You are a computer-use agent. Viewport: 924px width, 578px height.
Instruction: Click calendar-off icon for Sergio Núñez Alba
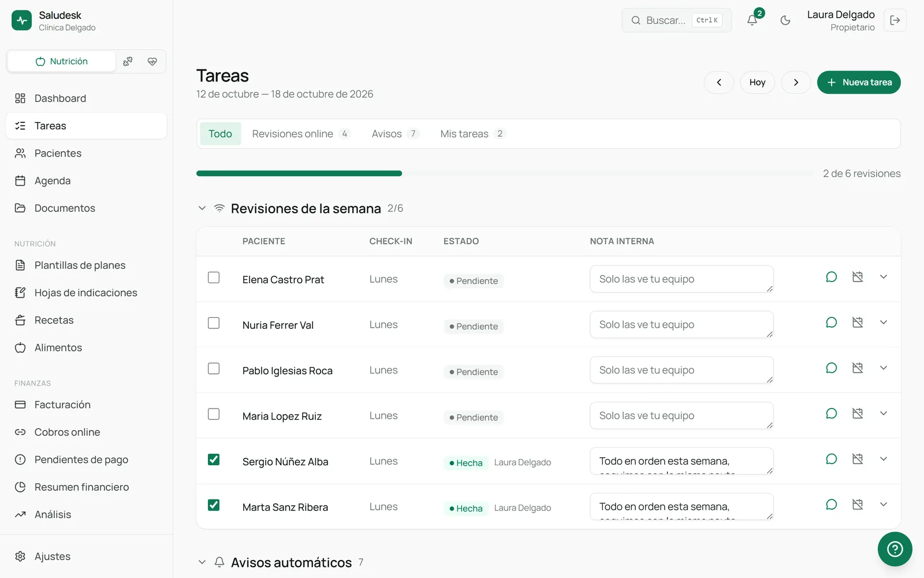tap(858, 459)
